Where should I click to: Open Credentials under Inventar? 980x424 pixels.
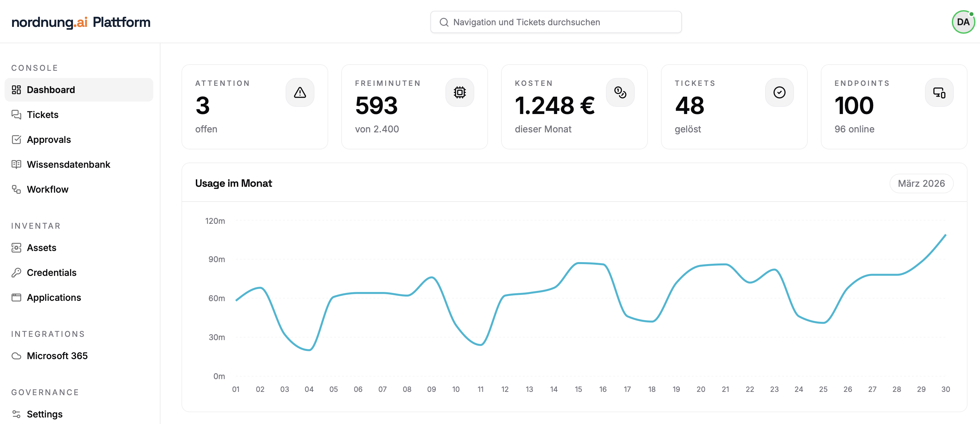(x=79, y=273)
